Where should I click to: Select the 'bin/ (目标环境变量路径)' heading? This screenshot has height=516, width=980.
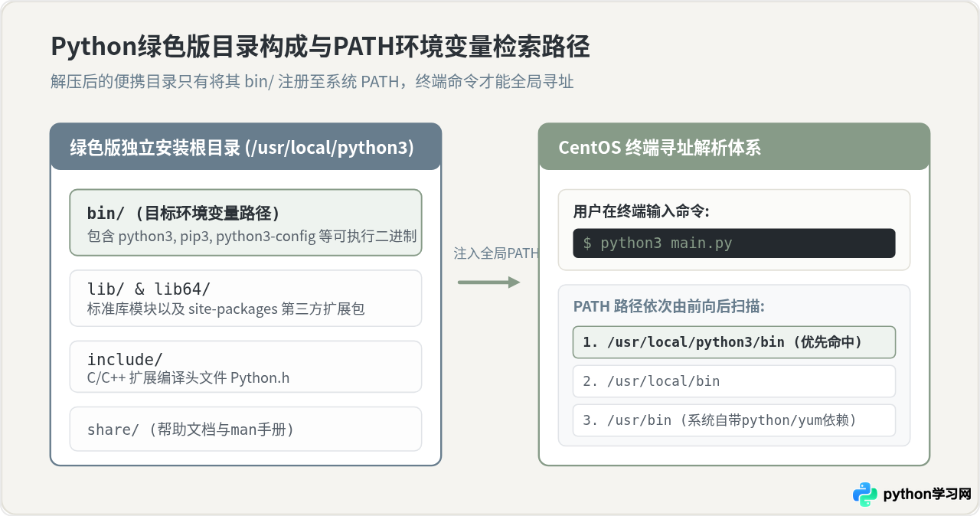click(184, 213)
